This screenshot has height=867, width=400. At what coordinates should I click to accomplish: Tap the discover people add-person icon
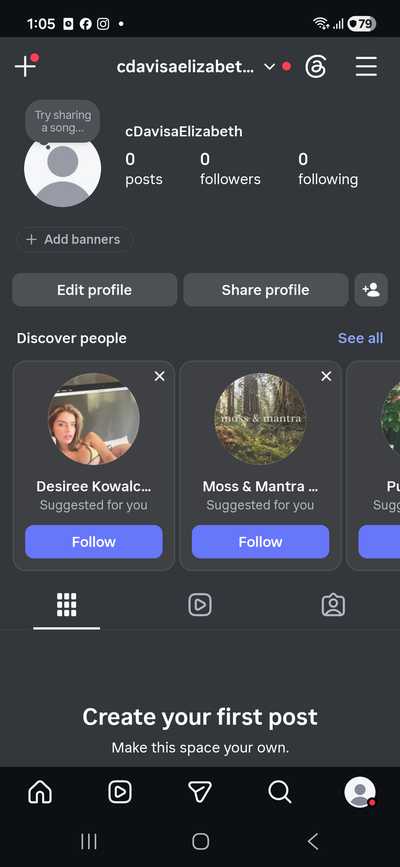point(371,290)
